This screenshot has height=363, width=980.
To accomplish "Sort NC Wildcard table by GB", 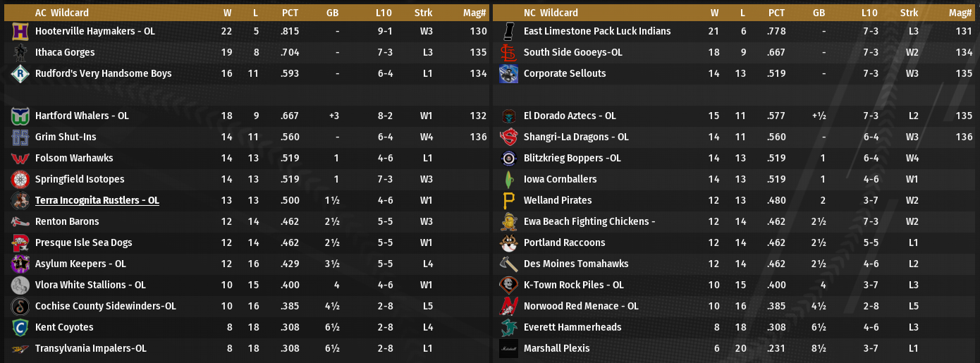I will click(819, 13).
